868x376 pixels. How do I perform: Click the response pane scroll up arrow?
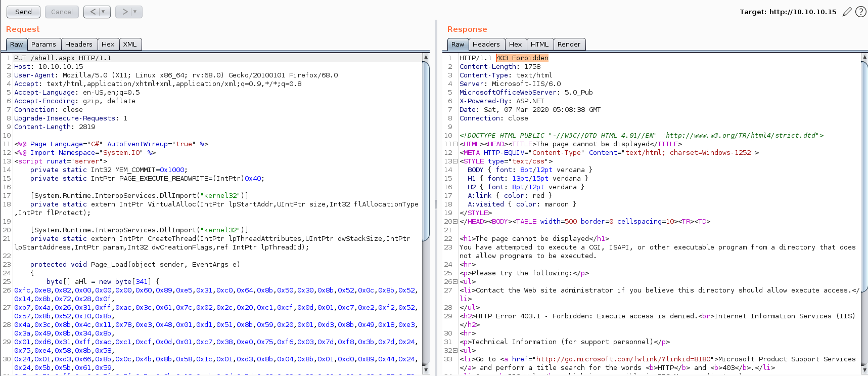(x=864, y=57)
